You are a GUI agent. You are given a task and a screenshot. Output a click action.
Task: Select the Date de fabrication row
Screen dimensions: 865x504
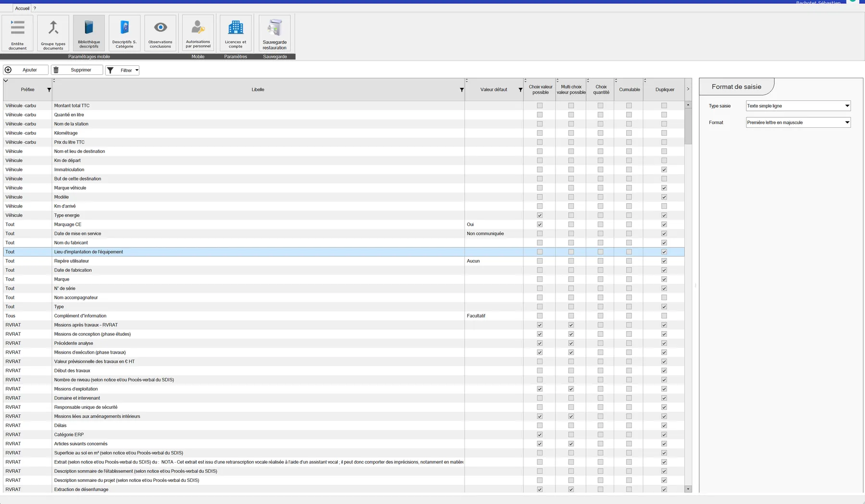[x=344, y=270]
